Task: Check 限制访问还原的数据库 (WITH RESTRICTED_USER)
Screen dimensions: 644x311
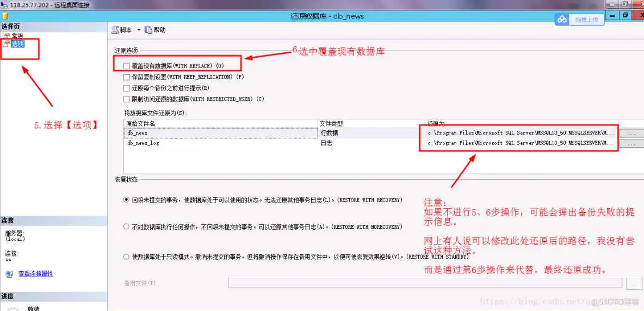Action: 127,99
